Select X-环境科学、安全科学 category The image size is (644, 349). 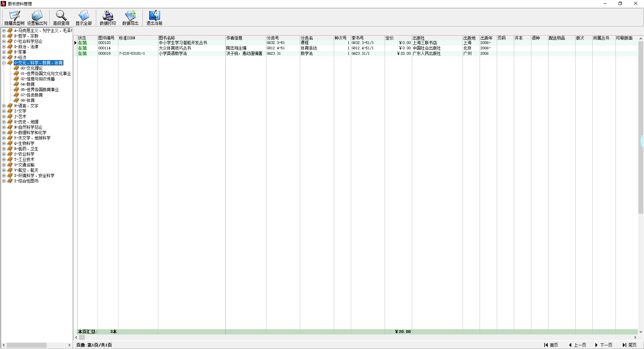tap(34, 176)
